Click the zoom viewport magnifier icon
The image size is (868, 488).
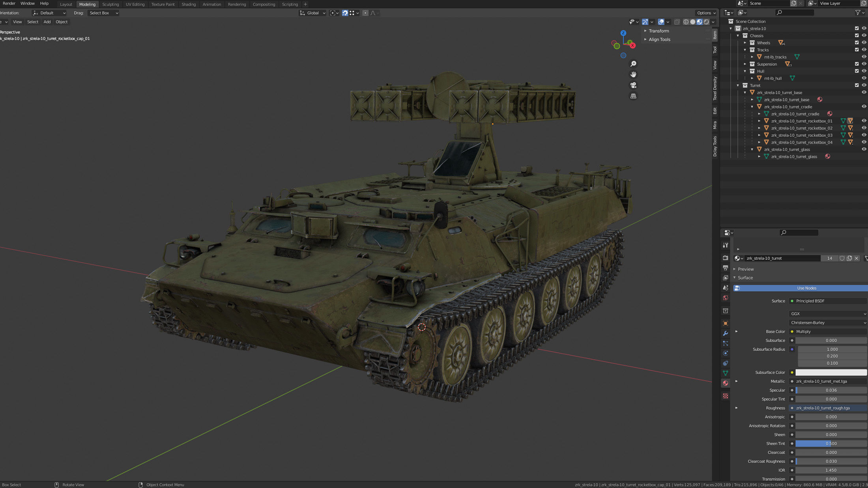[633, 64]
